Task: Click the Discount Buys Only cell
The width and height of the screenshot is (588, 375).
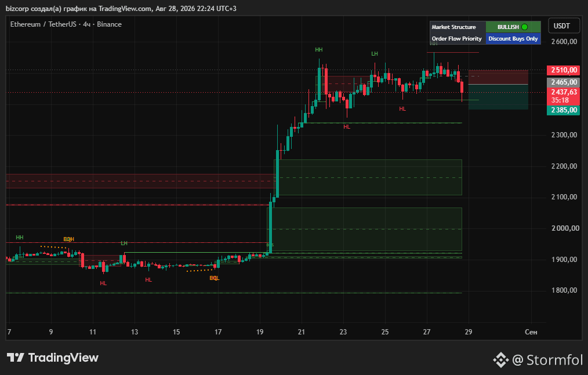Action: pyautogui.click(x=513, y=39)
